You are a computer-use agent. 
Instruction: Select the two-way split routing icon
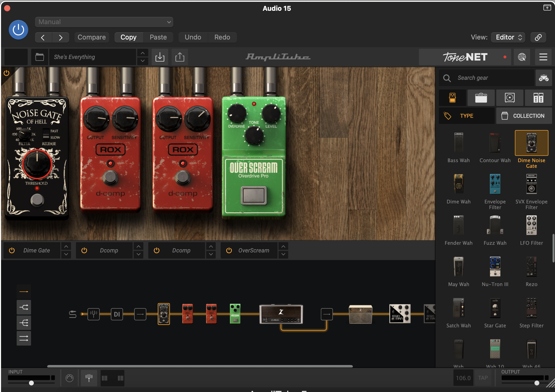pyautogui.click(x=24, y=307)
